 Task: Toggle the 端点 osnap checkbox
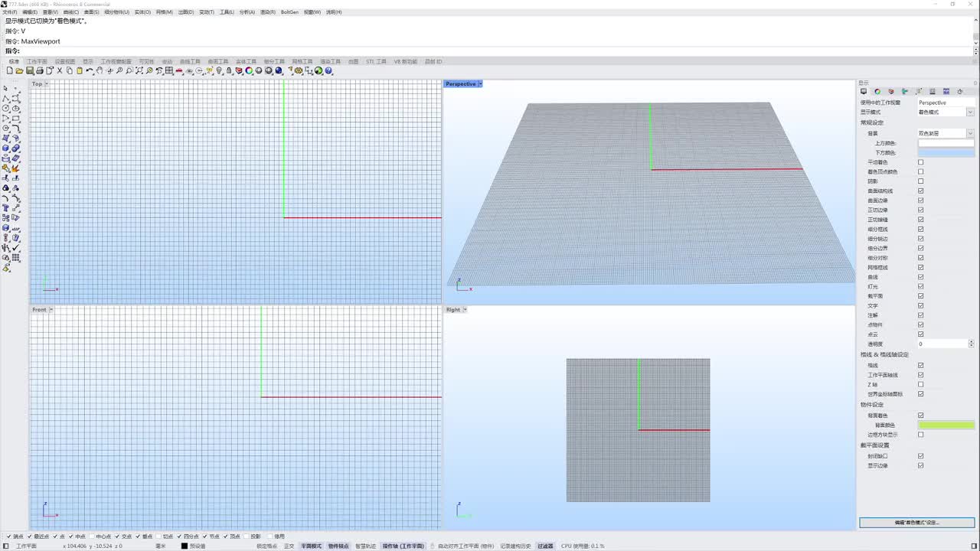(x=8, y=536)
